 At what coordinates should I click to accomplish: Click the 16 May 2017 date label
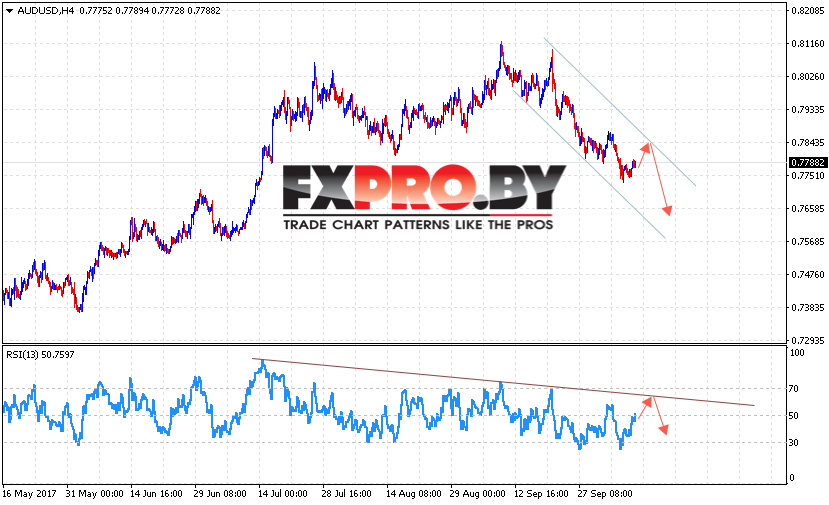[30, 494]
